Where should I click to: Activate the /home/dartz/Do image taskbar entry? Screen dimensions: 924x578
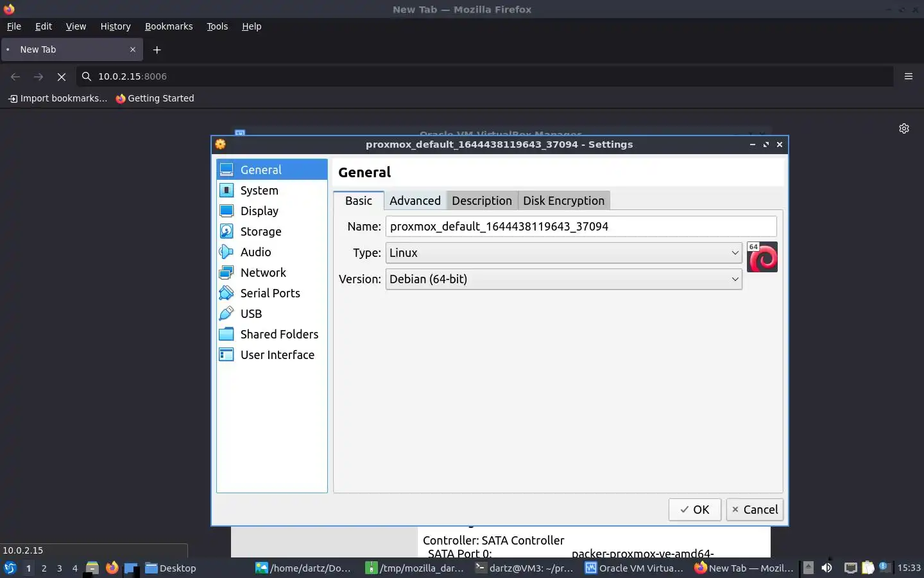click(304, 568)
